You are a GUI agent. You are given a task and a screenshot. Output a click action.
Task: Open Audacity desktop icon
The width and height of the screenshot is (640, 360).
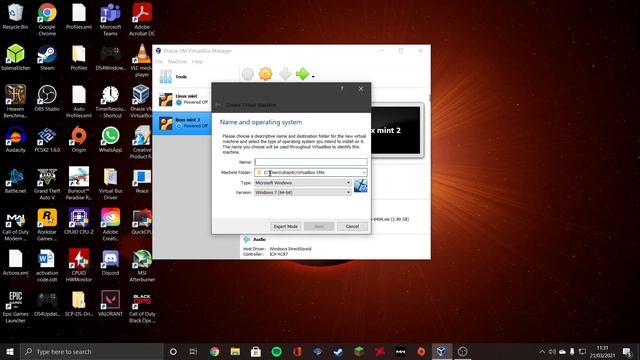[16, 140]
